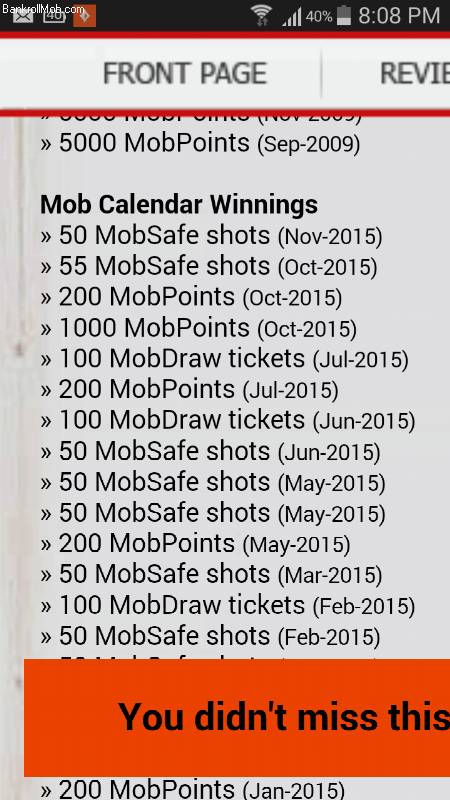
Task: Select 5000 MobPoints Sep-2009 entry
Action: pos(200,143)
